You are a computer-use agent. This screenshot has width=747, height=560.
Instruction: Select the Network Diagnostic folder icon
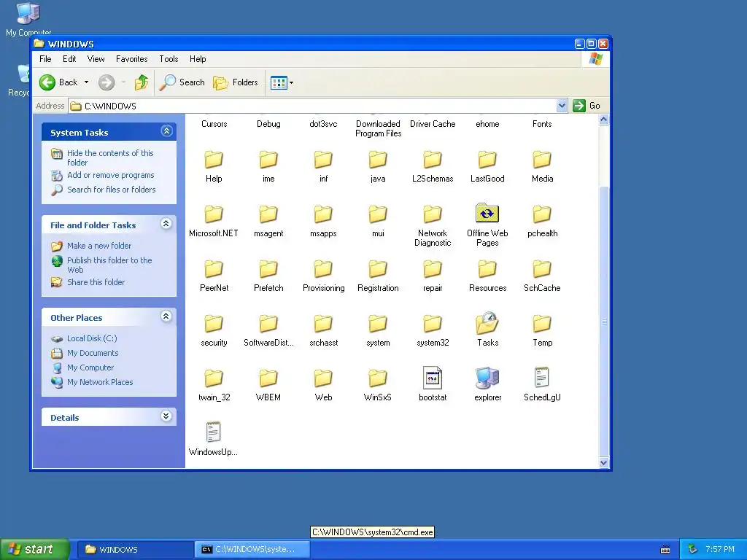pos(433,214)
